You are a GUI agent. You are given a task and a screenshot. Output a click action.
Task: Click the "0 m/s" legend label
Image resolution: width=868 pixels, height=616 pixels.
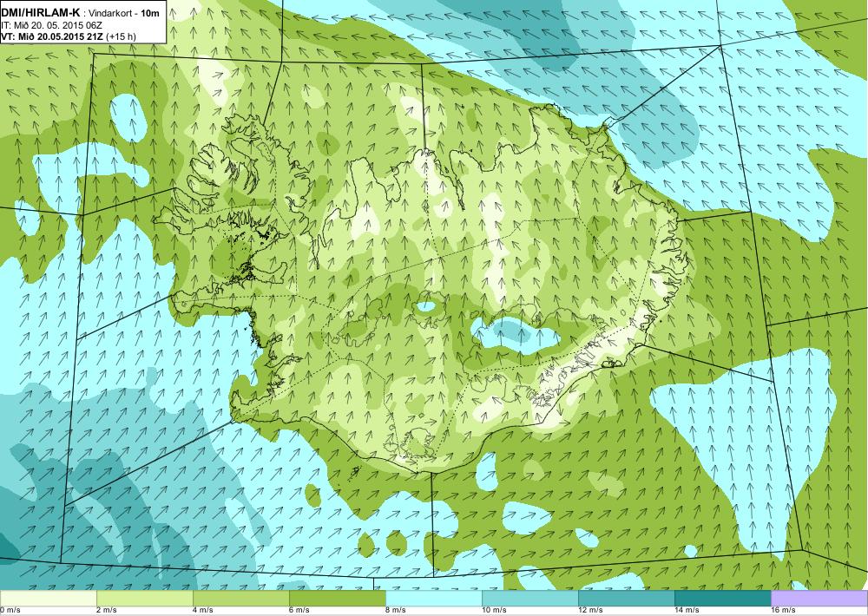[10, 611]
